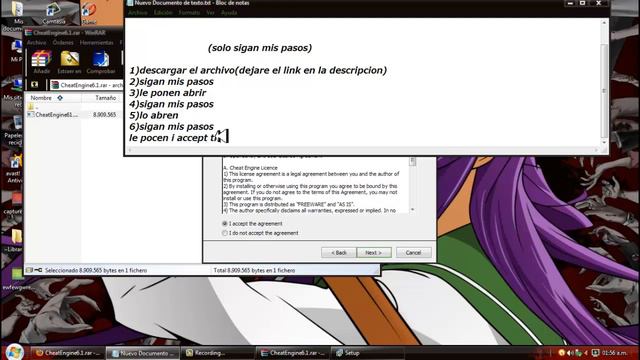
Task: Click license text scrollbar down arrow
Action: tap(412, 209)
